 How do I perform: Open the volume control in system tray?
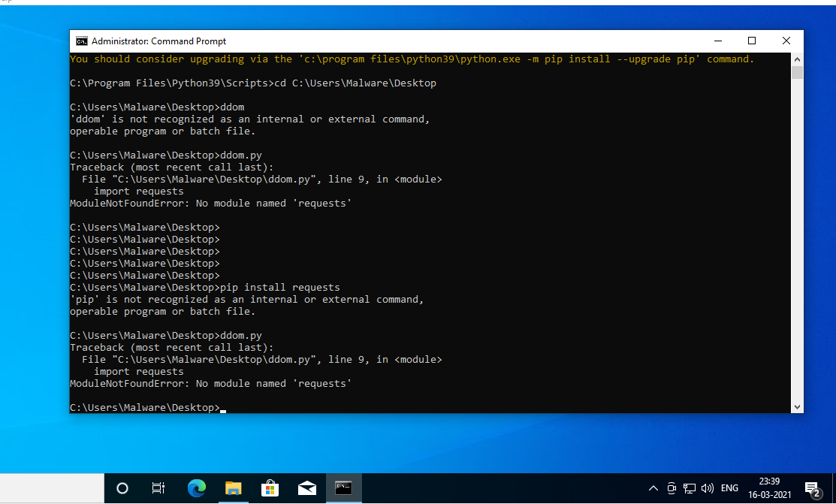[707, 488]
